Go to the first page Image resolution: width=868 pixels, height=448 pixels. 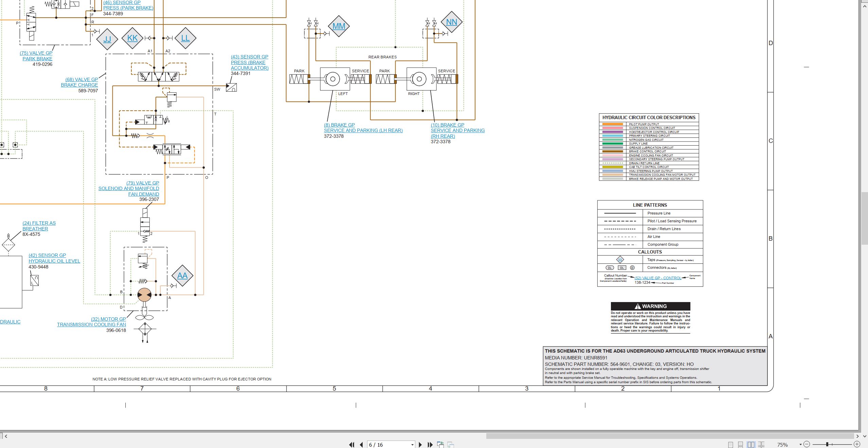tap(352, 445)
